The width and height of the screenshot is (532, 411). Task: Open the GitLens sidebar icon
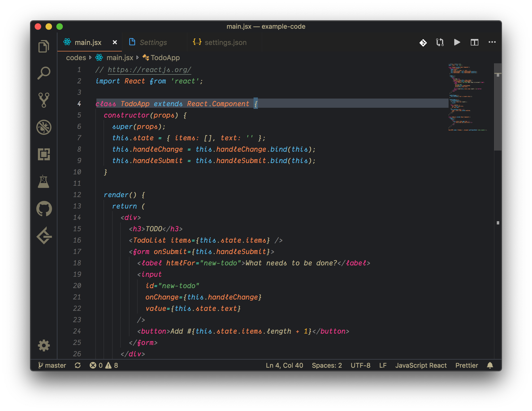44,236
